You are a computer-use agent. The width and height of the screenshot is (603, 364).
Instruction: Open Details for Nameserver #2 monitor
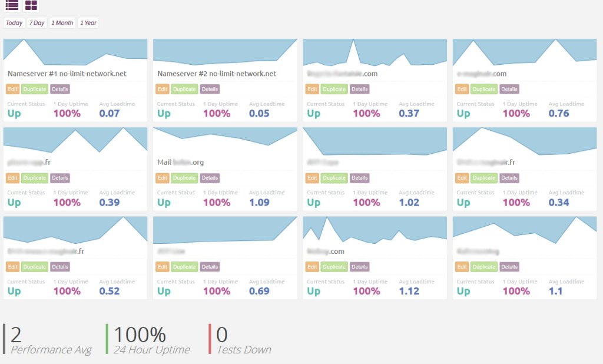point(210,90)
